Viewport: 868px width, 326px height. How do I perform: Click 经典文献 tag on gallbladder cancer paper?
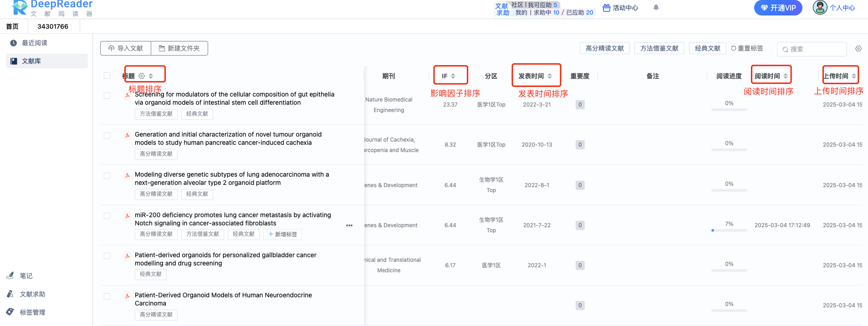click(x=151, y=274)
